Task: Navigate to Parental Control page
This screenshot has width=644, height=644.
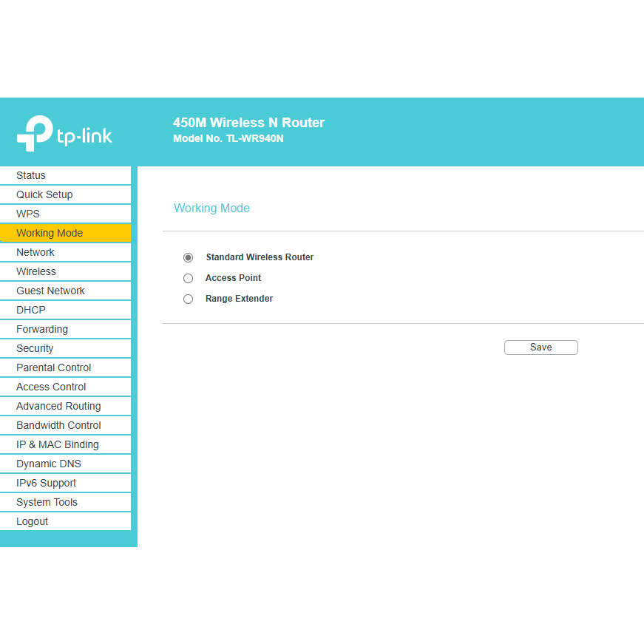Action: click(54, 367)
